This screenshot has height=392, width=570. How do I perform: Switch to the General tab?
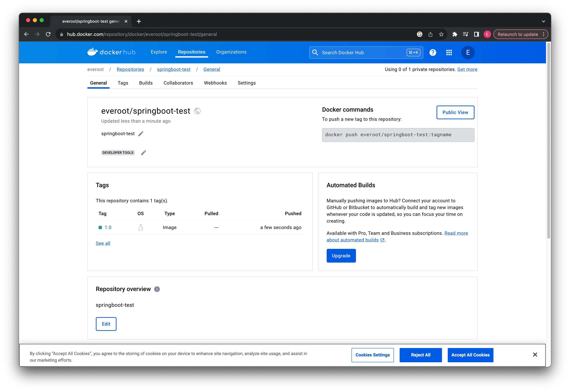pos(98,83)
